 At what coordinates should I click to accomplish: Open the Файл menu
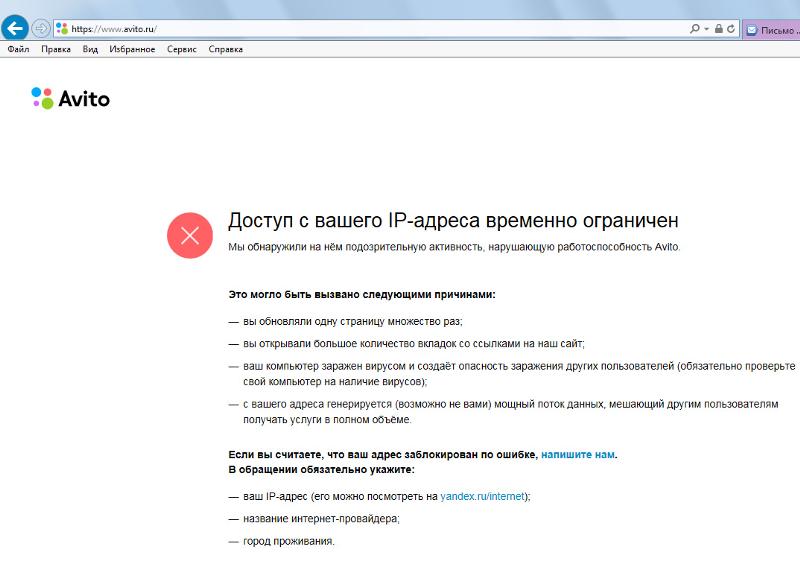click(18, 49)
